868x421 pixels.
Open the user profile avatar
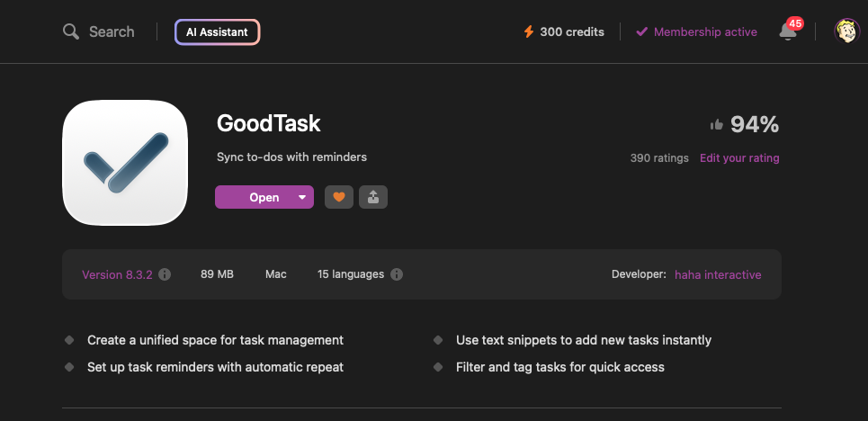click(847, 31)
